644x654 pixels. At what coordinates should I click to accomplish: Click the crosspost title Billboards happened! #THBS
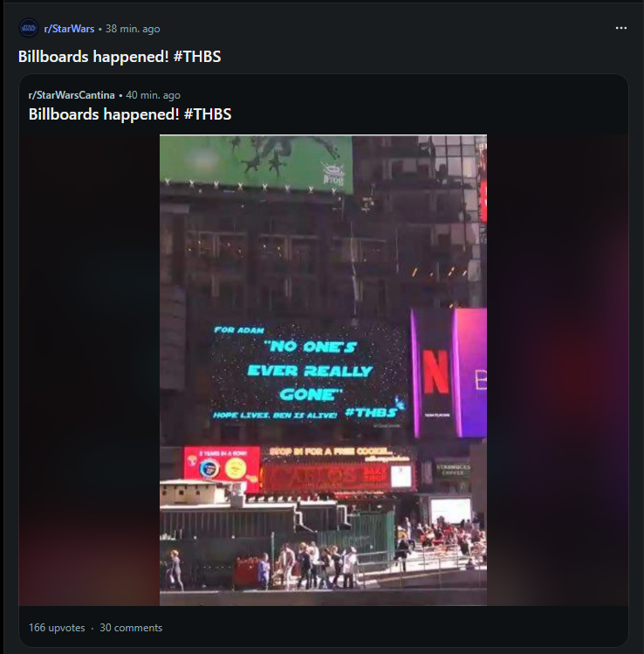click(130, 114)
